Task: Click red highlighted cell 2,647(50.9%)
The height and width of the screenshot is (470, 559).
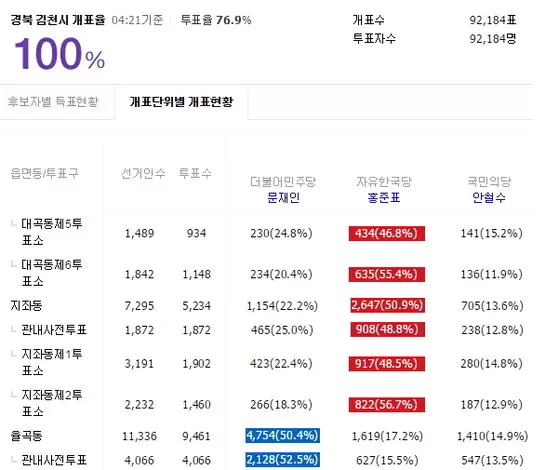Action: 388,305
